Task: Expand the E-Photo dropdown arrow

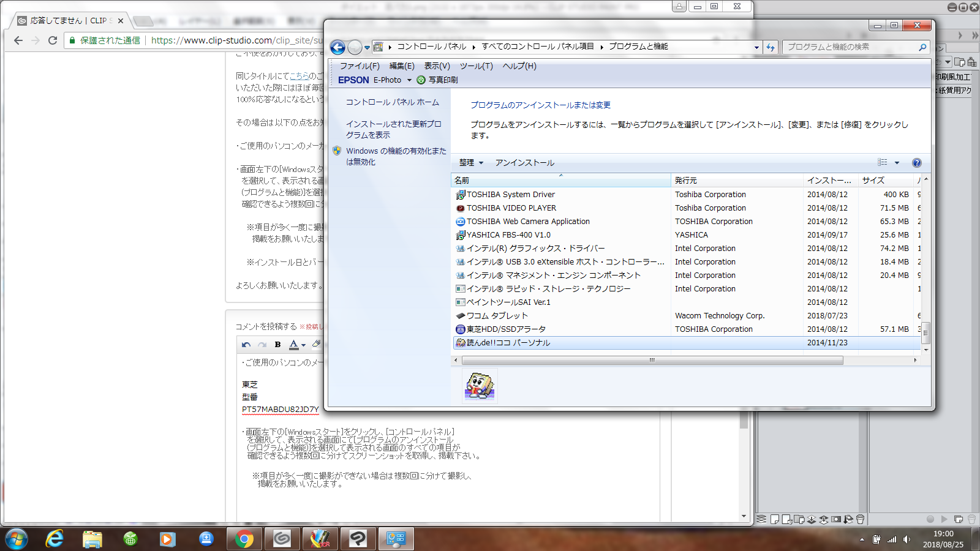Action: 409,80
